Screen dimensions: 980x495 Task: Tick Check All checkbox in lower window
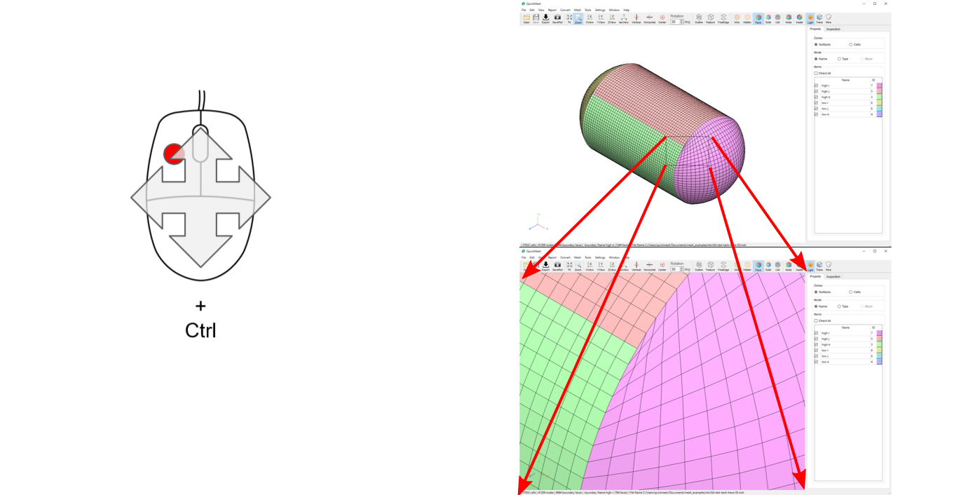pyautogui.click(x=816, y=320)
